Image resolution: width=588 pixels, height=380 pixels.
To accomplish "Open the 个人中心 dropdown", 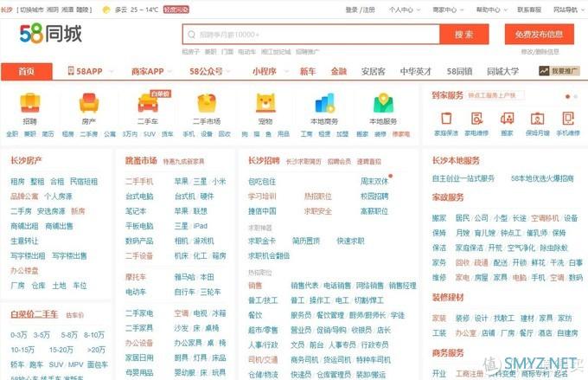I will (405, 10).
